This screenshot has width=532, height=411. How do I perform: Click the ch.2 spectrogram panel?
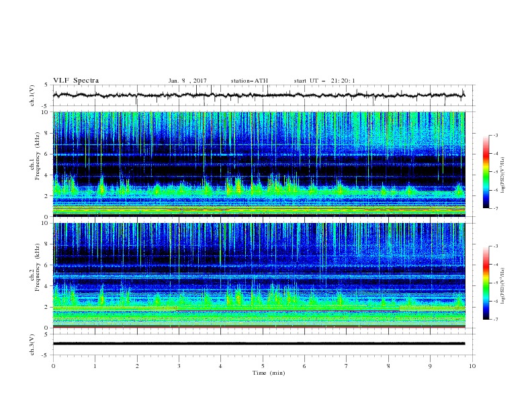[x=259, y=275]
